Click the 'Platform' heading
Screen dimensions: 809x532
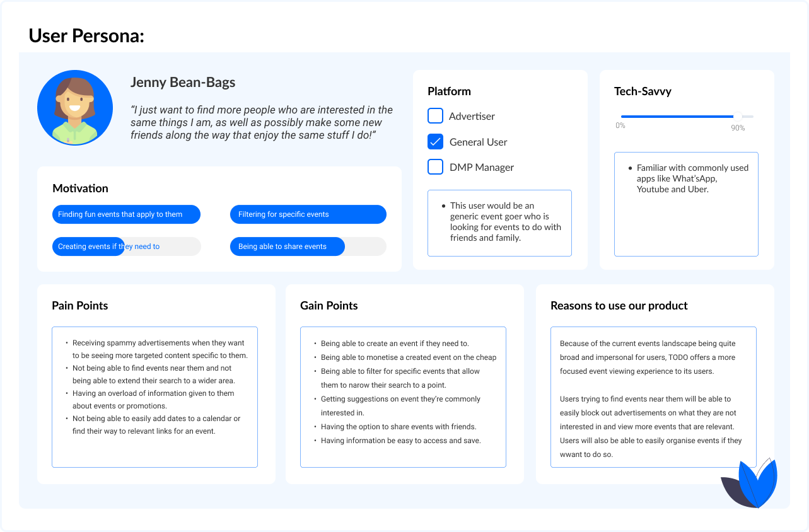click(x=449, y=91)
